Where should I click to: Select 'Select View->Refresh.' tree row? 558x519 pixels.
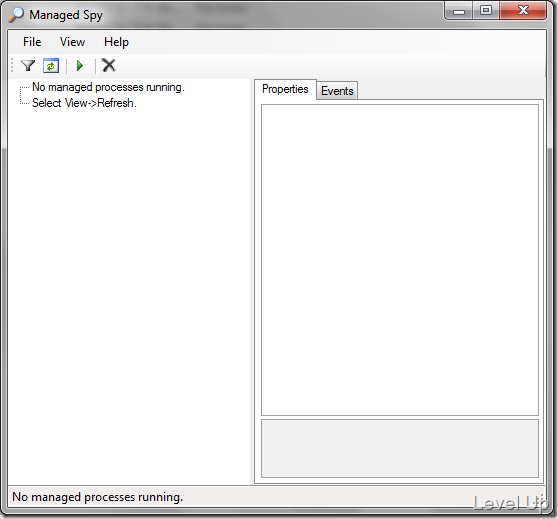coord(84,103)
